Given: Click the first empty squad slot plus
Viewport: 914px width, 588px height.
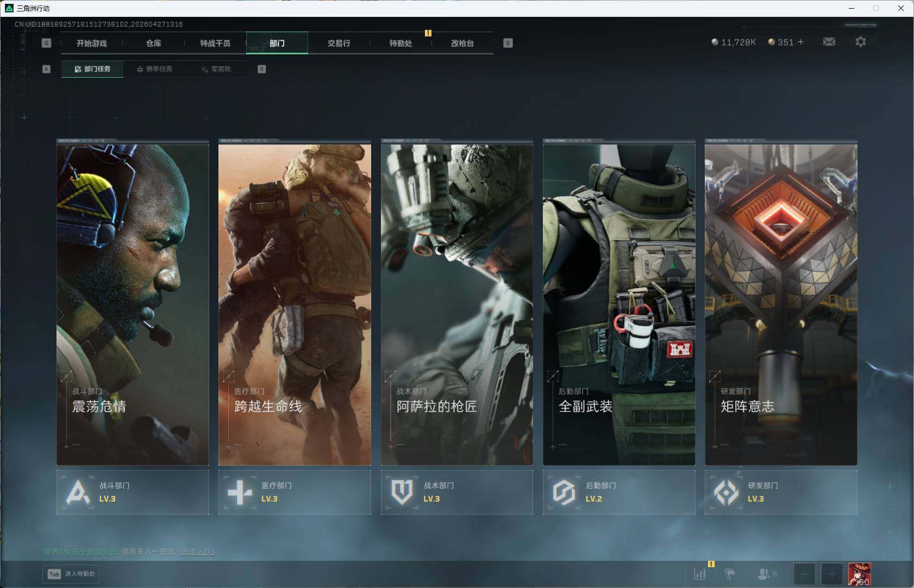Looking at the screenshot, I should coord(804,574).
